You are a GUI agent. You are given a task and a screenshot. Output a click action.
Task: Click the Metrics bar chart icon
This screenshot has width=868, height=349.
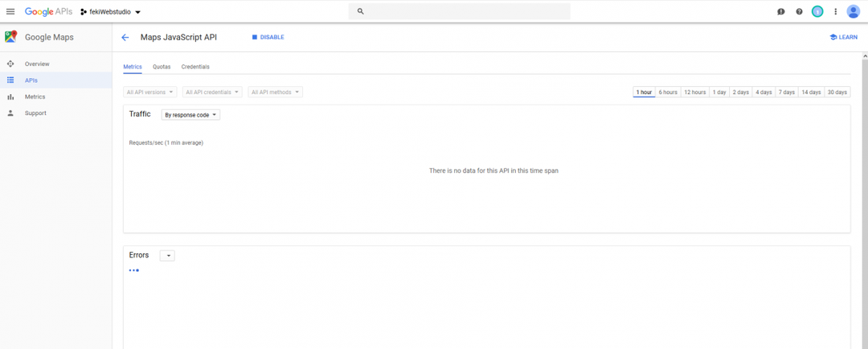pos(10,96)
